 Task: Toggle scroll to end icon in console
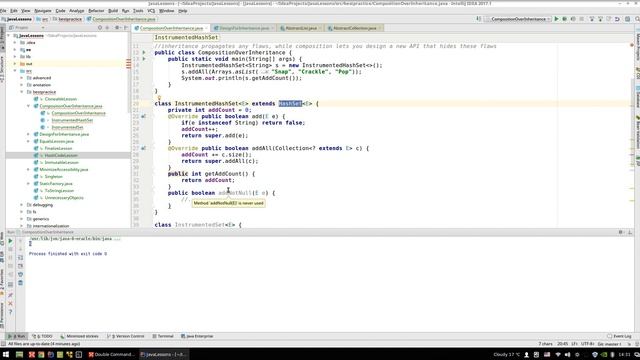20,266
